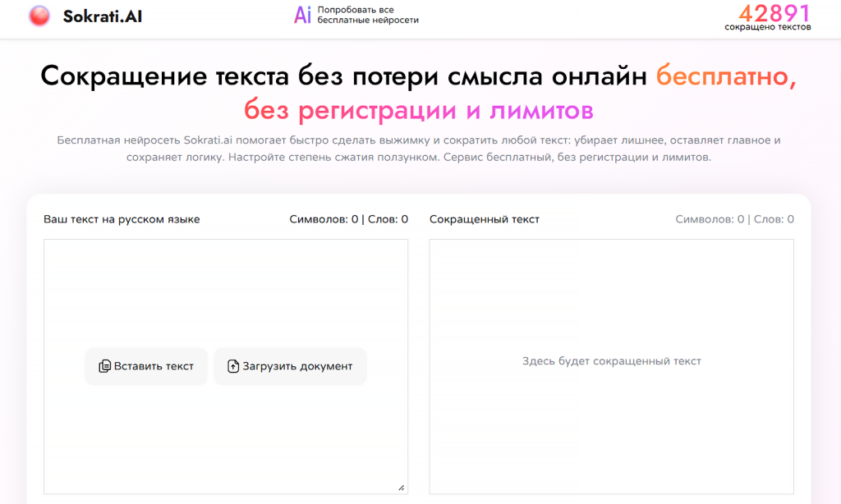This screenshot has height=504, width=841.
Task: Click inside the Russian text input area
Action: pyautogui.click(x=226, y=287)
